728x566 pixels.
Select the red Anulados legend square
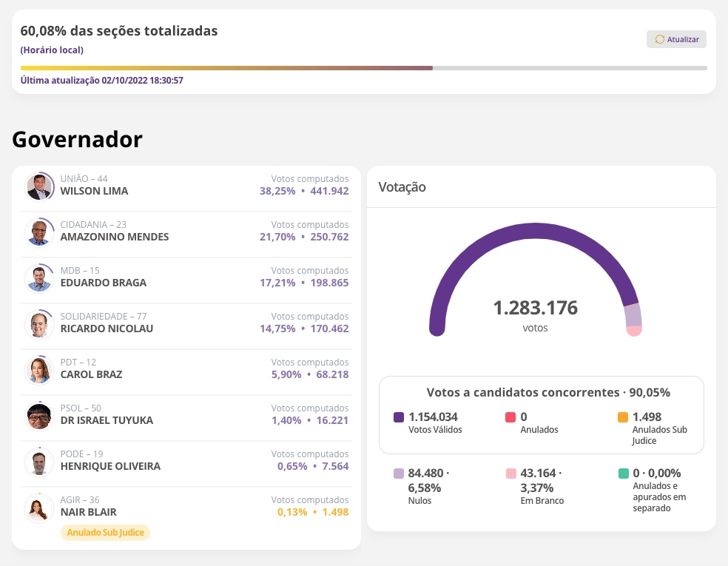click(x=510, y=417)
